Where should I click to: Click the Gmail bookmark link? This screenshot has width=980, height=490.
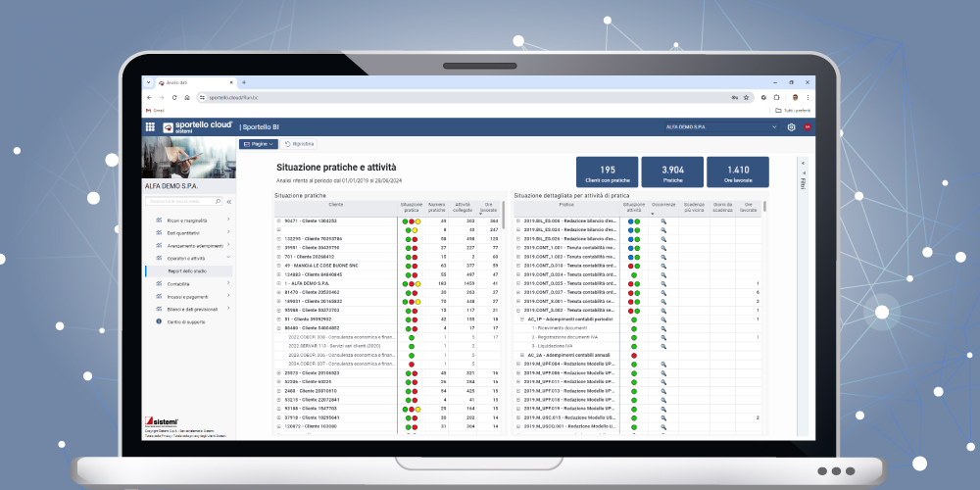pyautogui.click(x=156, y=110)
